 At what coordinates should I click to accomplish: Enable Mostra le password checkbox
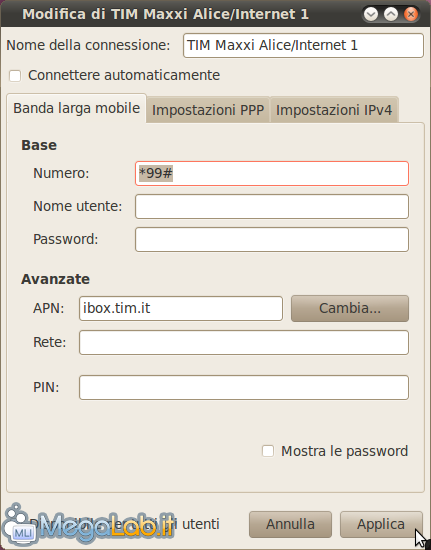pyautogui.click(x=268, y=451)
